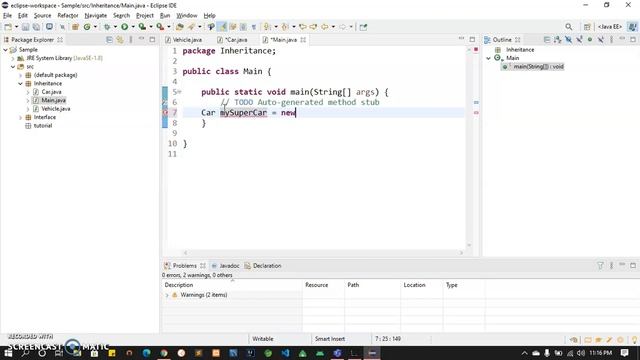Close the Main.java editor tab
The height and width of the screenshot is (360, 640).
click(303, 40)
